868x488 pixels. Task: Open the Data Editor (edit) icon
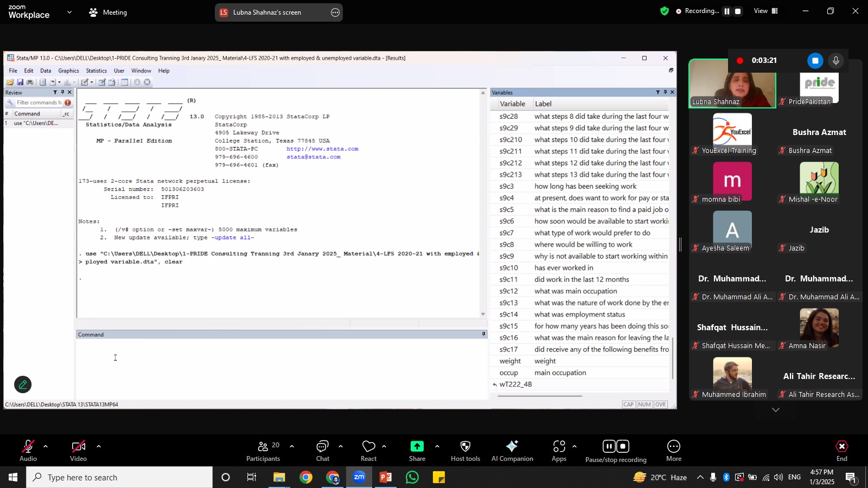(102, 82)
